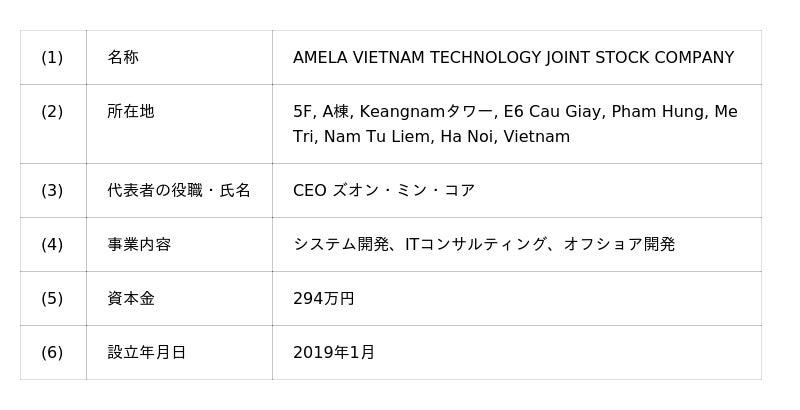Image resolution: width=800 pixels, height=410 pixels.
Task: Click the row number (3) cell
Action: point(52,190)
